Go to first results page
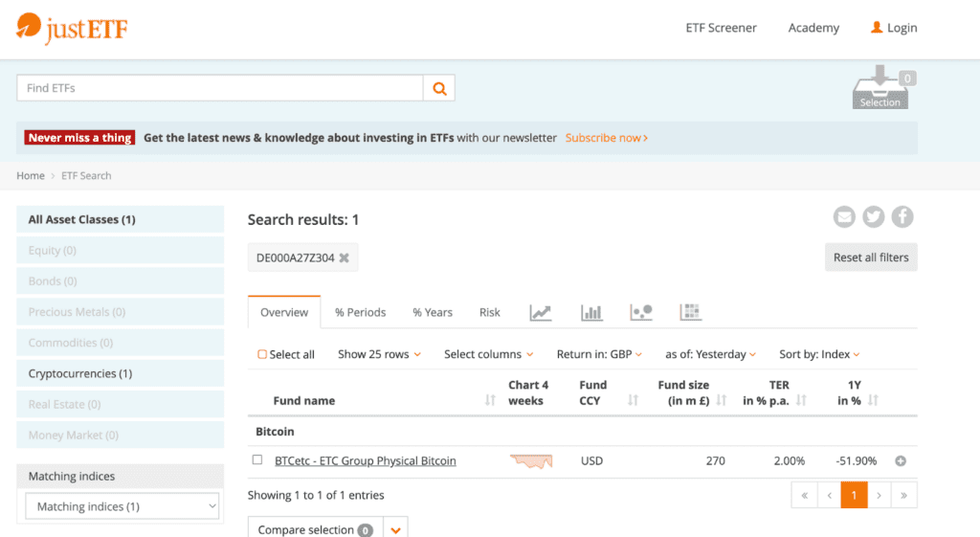This screenshot has width=980, height=537. point(804,495)
